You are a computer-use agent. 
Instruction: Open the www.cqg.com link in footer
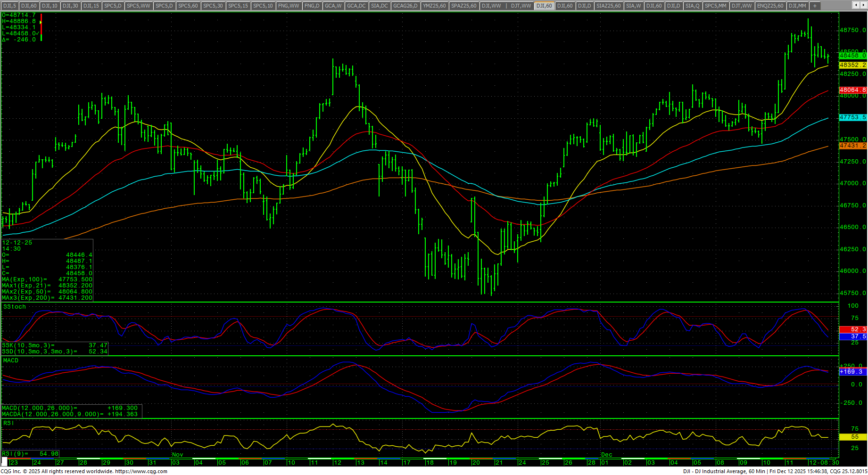click(141, 471)
